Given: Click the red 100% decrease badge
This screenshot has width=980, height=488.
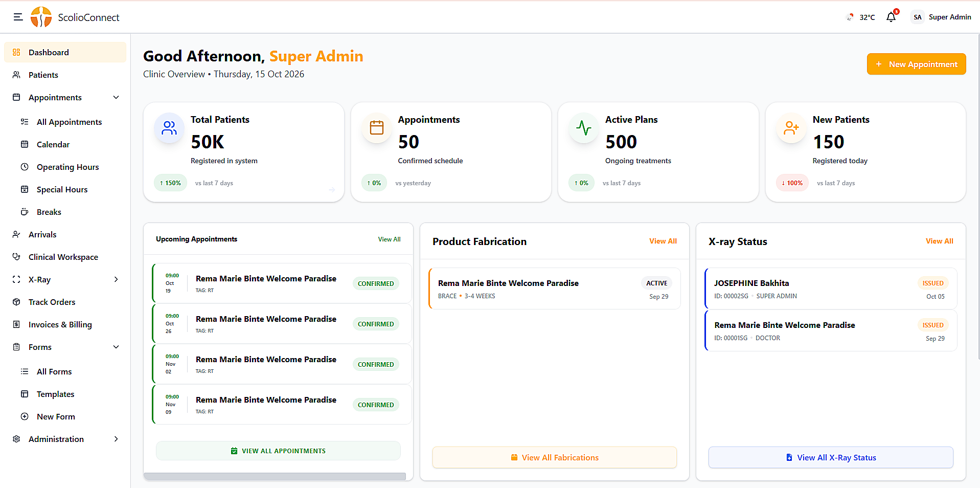Looking at the screenshot, I should (792, 183).
